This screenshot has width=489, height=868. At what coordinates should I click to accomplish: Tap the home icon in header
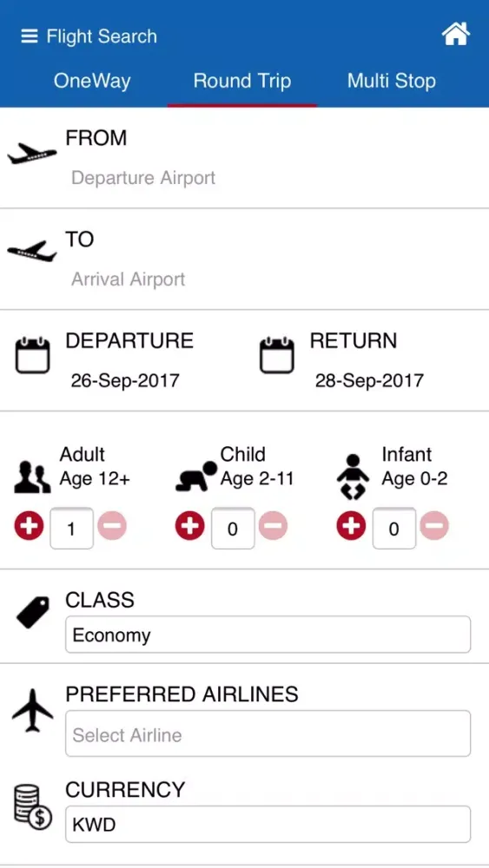point(456,35)
